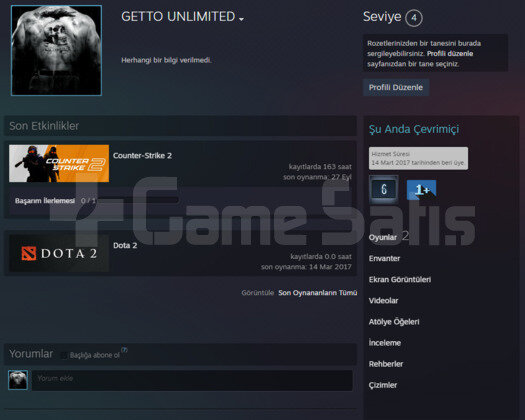525x420 pixels.
Task: Click the years of service badge icon
Action: point(384,189)
